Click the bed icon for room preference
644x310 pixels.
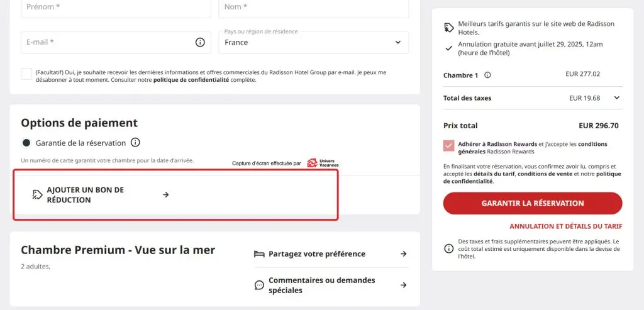point(259,254)
